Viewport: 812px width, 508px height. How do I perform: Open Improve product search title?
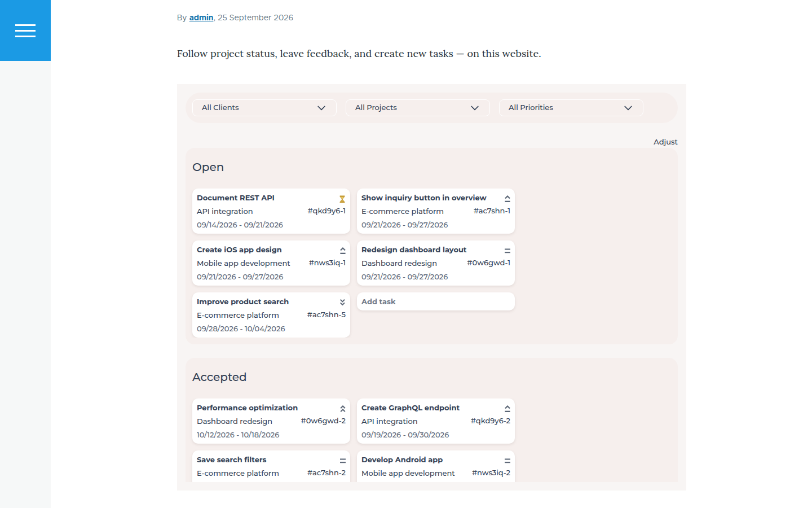(x=242, y=301)
